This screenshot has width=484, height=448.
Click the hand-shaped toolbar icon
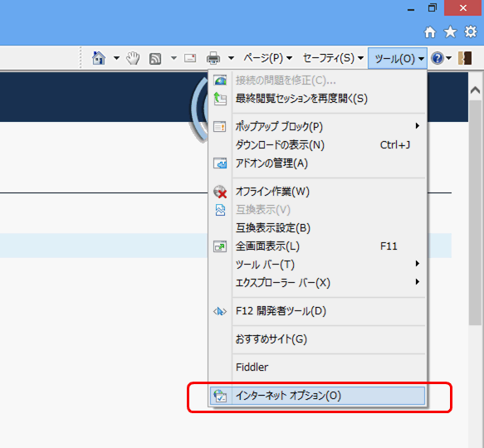(133, 58)
